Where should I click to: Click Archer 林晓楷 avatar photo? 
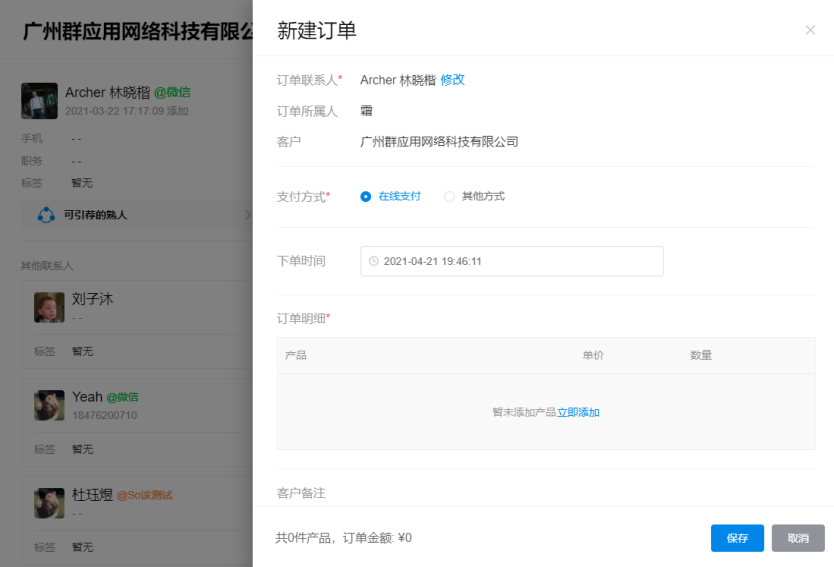[39, 100]
